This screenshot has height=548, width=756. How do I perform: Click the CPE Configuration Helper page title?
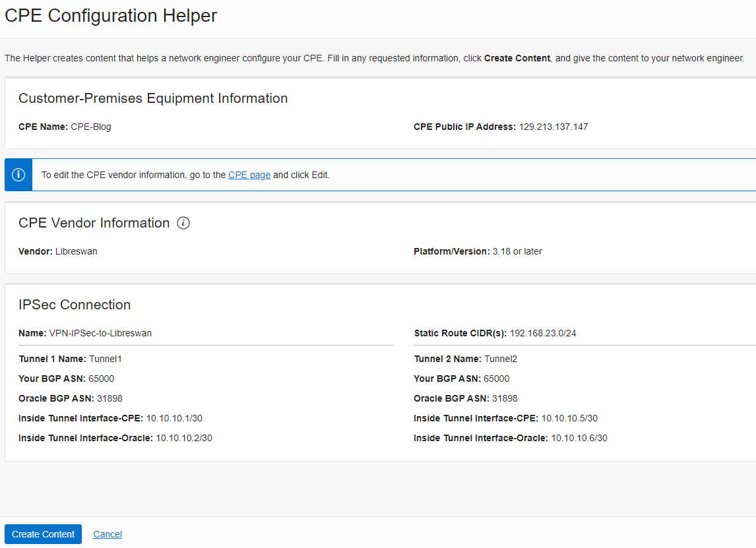[111, 16]
